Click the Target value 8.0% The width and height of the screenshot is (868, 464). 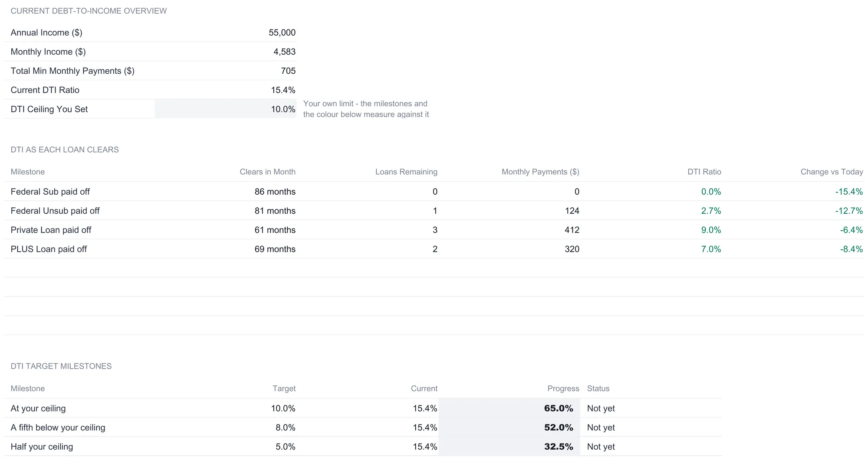[285, 427]
